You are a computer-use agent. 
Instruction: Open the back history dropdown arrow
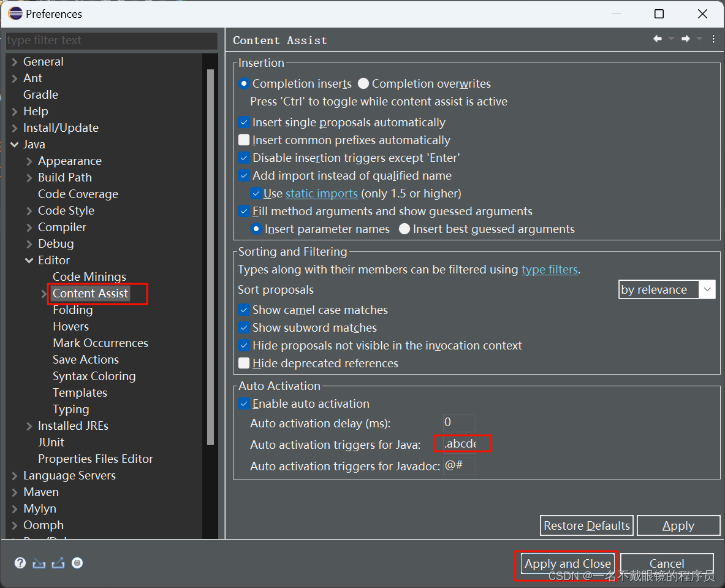pyautogui.click(x=671, y=39)
